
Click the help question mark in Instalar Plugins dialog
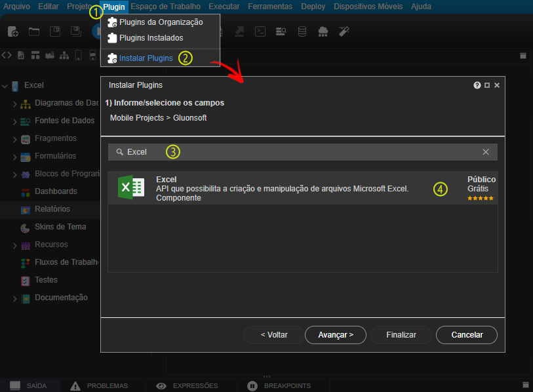477,85
